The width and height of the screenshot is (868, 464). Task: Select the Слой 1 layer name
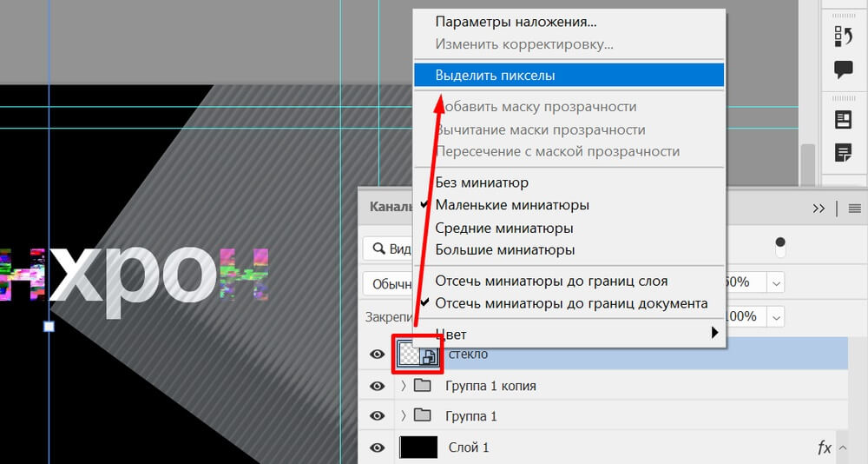pos(469,447)
